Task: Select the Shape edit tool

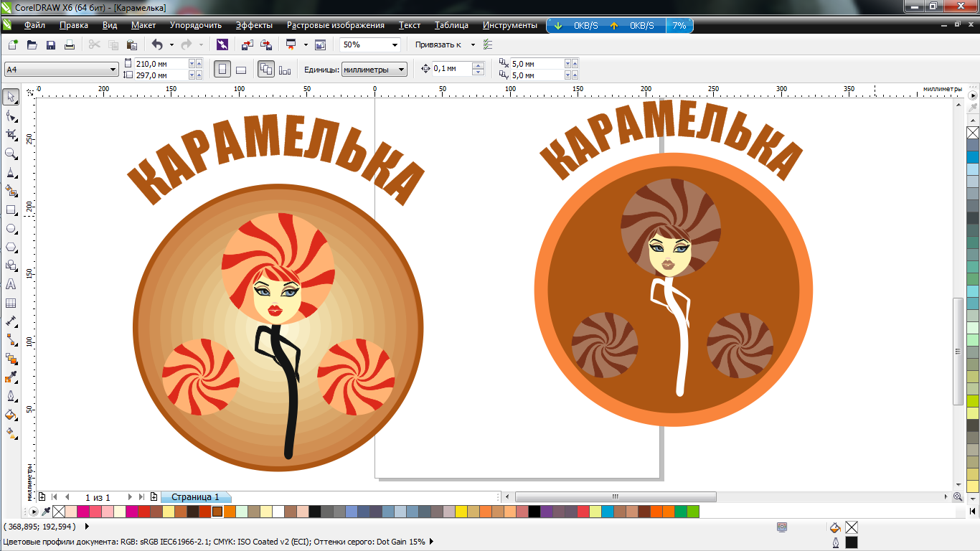Action: (11, 116)
